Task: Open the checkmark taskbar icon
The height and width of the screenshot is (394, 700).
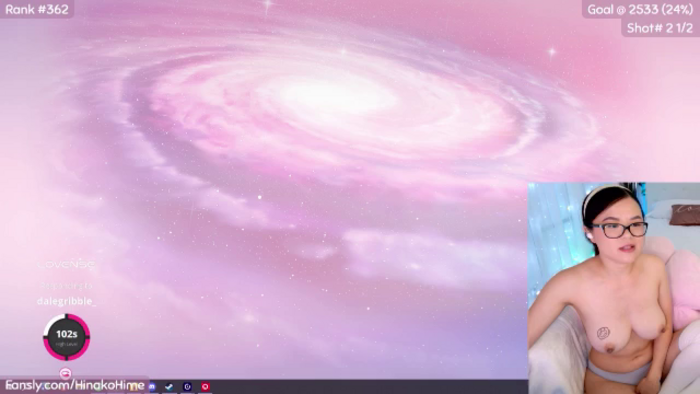Action: 169,386
